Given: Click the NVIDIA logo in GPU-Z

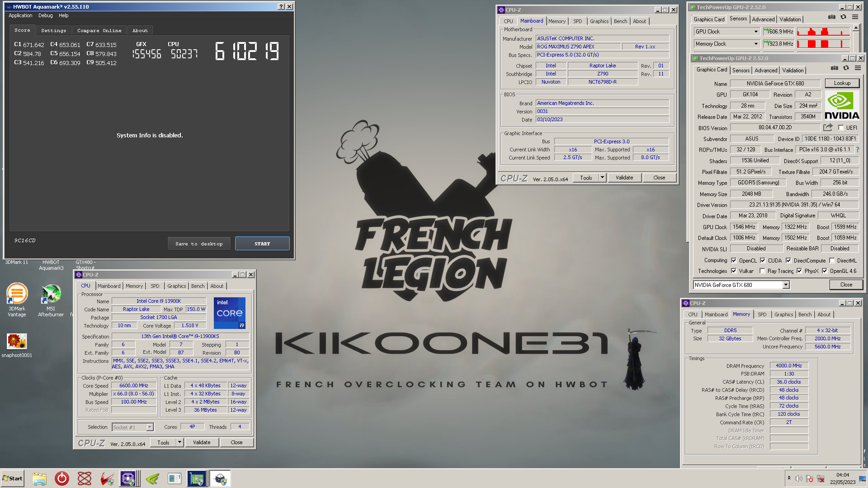Looking at the screenshot, I should (841, 105).
